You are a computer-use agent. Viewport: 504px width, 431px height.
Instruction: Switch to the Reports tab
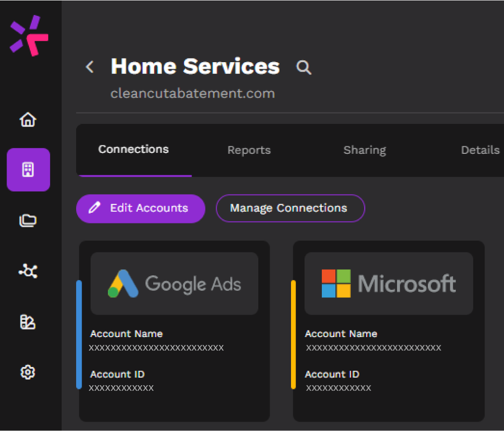tap(249, 150)
